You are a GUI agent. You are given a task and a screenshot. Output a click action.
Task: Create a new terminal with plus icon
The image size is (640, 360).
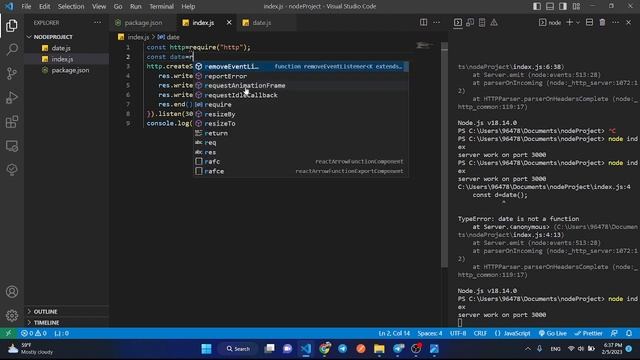tap(569, 22)
